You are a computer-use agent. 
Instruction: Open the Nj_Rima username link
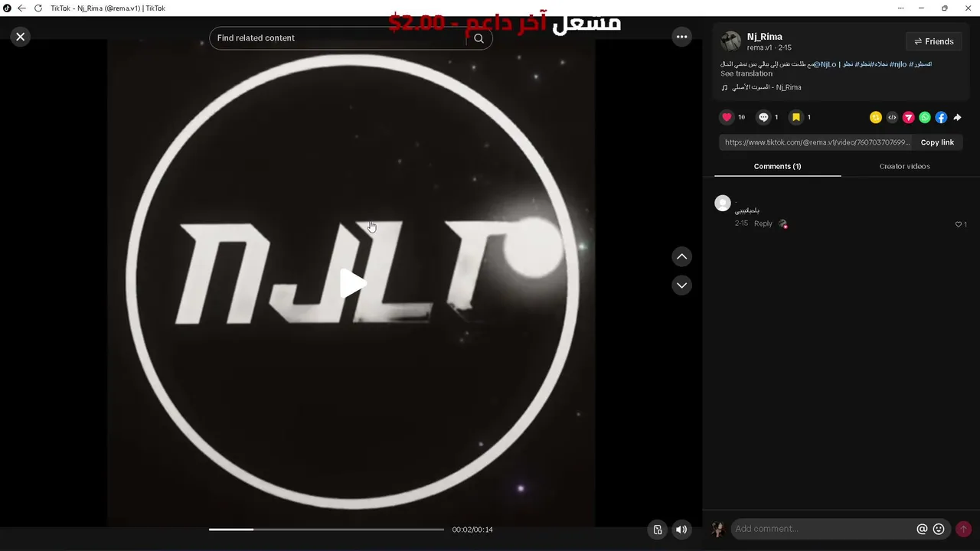tap(765, 37)
